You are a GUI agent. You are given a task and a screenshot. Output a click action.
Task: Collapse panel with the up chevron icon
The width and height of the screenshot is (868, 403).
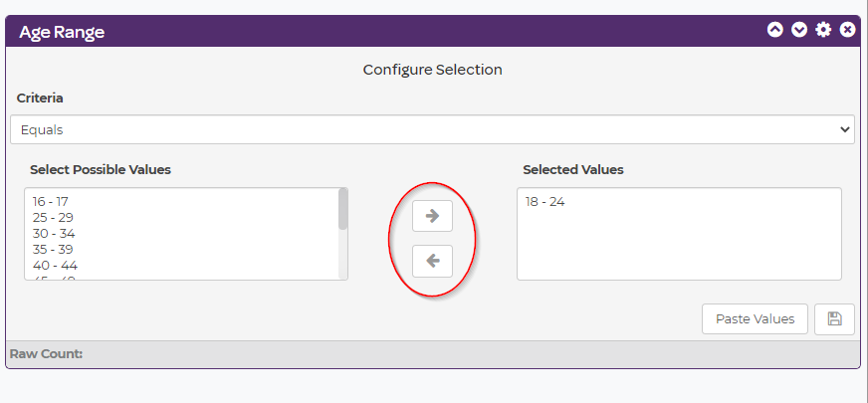pos(774,30)
